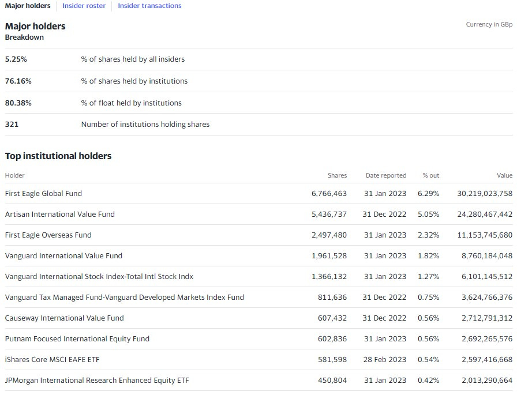Click the Artisan International Value Fund row
The height and width of the screenshot is (399, 532).
258,214
